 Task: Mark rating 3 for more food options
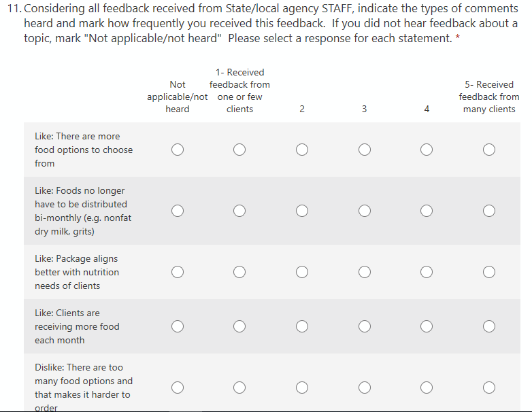click(x=365, y=150)
